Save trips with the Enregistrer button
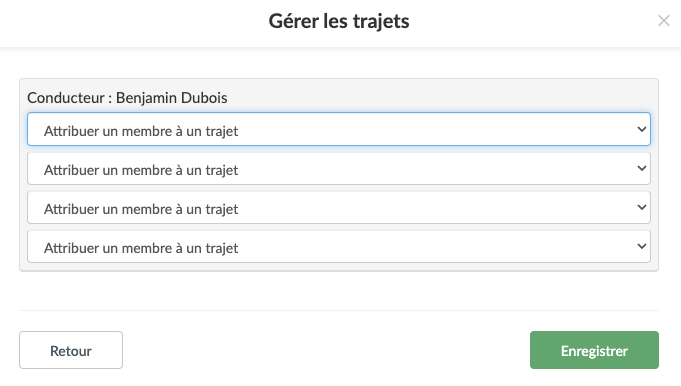This screenshot has height=386, width=681. 594,350
